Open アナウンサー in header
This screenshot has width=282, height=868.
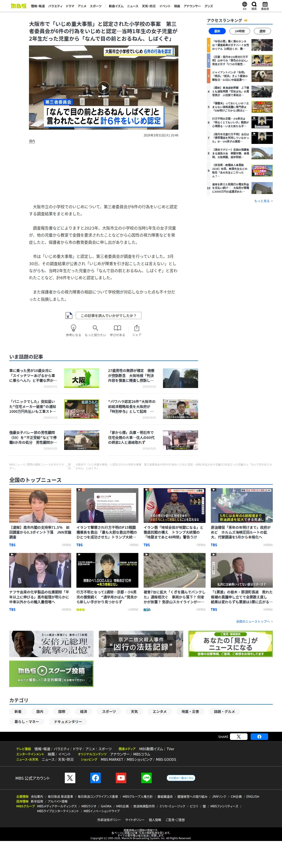[192, 6]
